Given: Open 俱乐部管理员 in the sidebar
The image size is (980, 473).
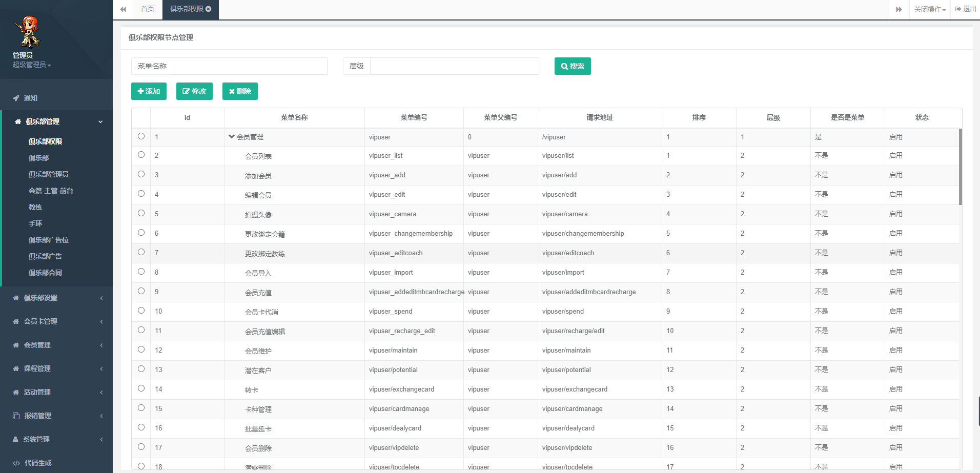Looking at the screenshot, I should pos(49,174).
